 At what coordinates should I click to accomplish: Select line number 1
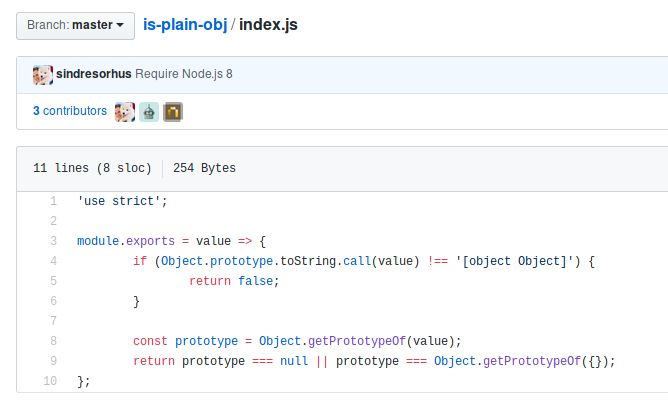click(x=52, y=202)
